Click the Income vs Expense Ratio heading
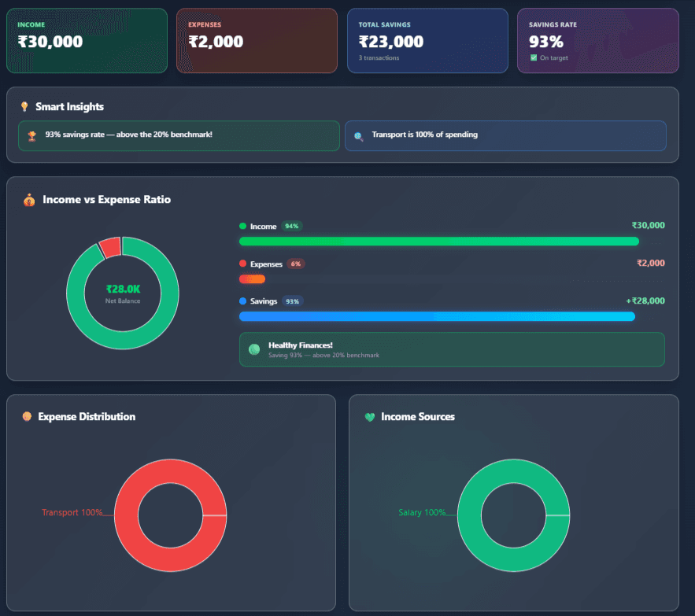This screenshot has height=616, width=695. tap(107, 199)
